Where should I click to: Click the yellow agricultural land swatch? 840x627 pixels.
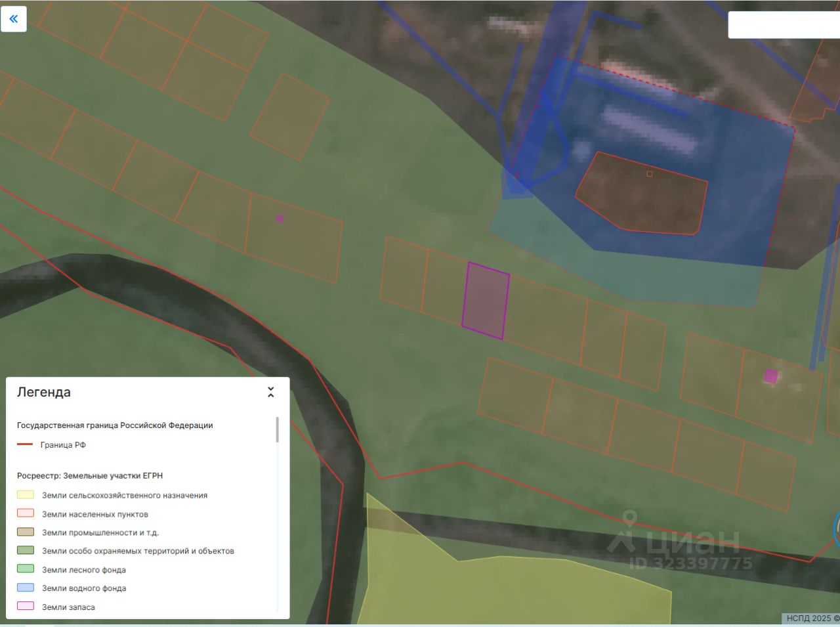pyautogui.click(x=26, y=494)
